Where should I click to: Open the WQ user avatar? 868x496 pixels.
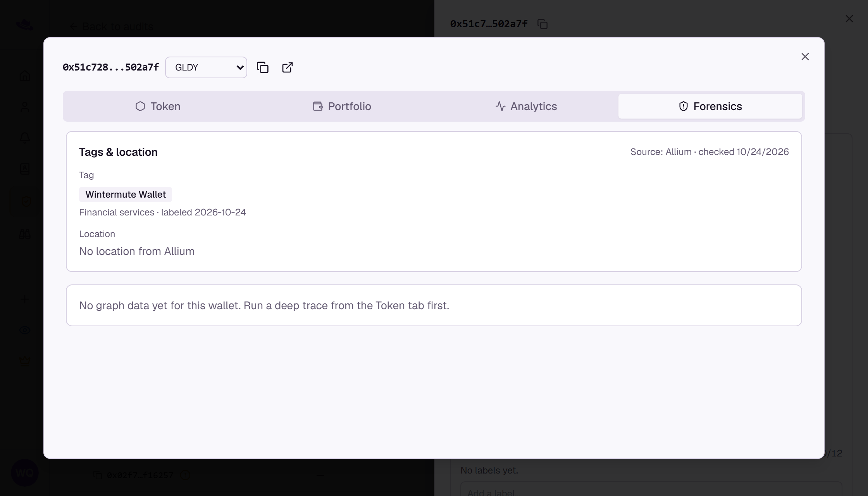click(x=25, y=473)
